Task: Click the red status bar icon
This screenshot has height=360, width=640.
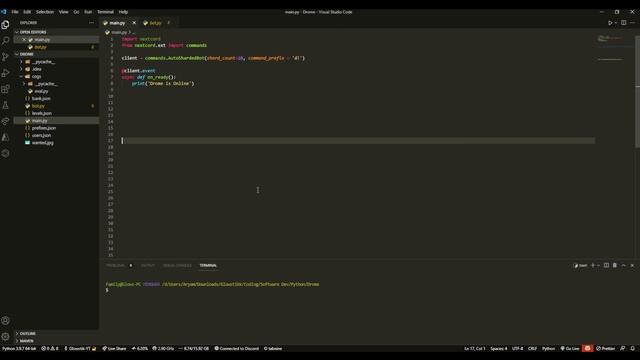Action: tap(587, 349)
